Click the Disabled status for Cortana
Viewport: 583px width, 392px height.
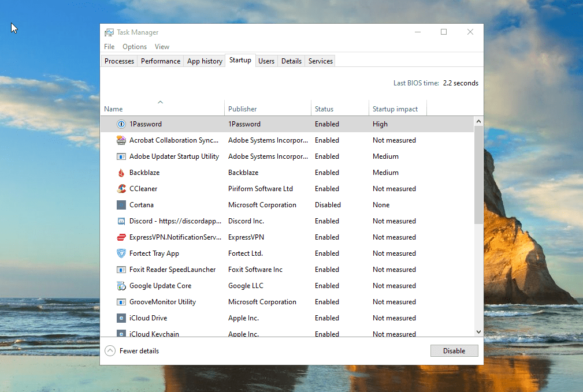coord(328,205)
